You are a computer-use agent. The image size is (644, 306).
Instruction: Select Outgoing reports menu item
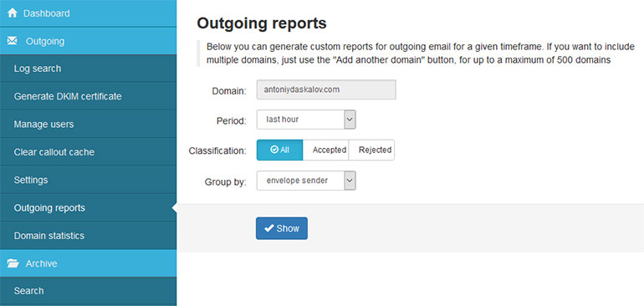click(x=89, y=208)
